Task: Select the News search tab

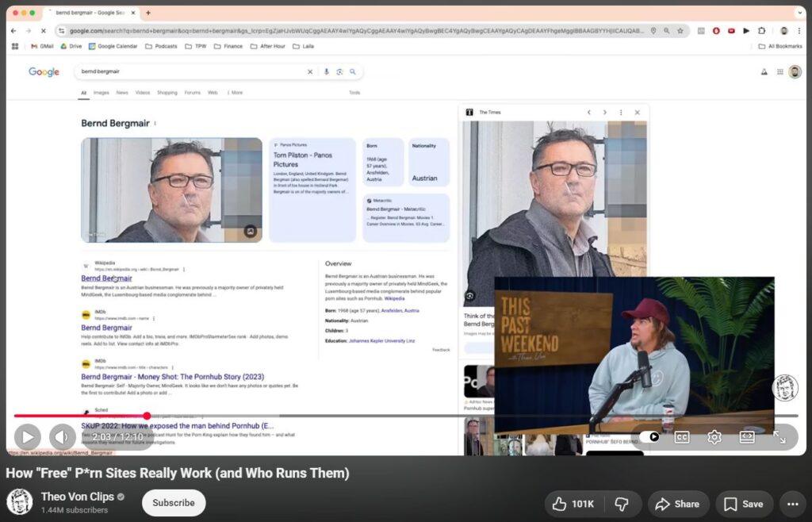Action: [x=122, y=93]
